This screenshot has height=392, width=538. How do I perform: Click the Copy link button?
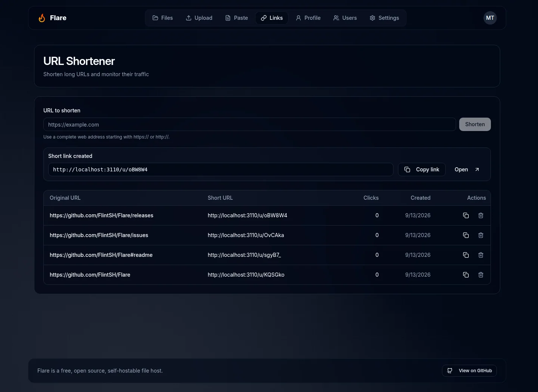click(422, 169)
